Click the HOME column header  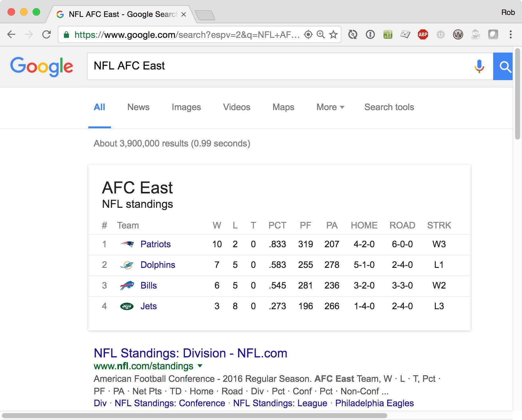click(x=364, y=225)
